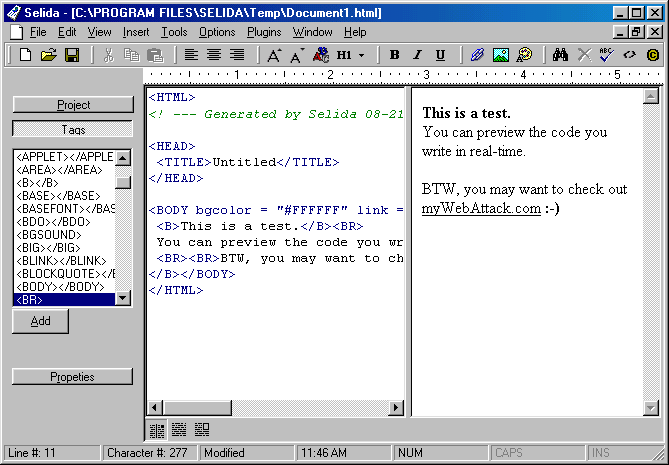Viewport: 669px width, 465px height.
Task: Select <BODY></BODY> tag in list
Action: point(65,287)
